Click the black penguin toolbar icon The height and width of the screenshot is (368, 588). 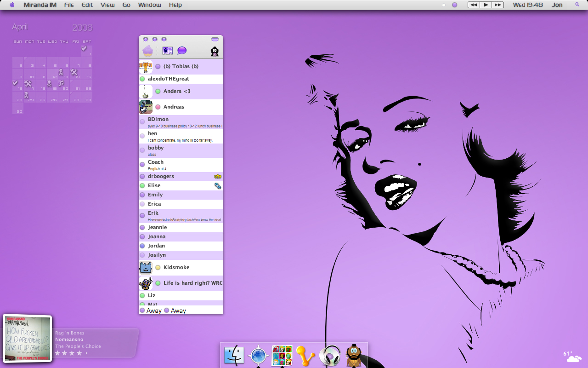click(x=215, y=52)
